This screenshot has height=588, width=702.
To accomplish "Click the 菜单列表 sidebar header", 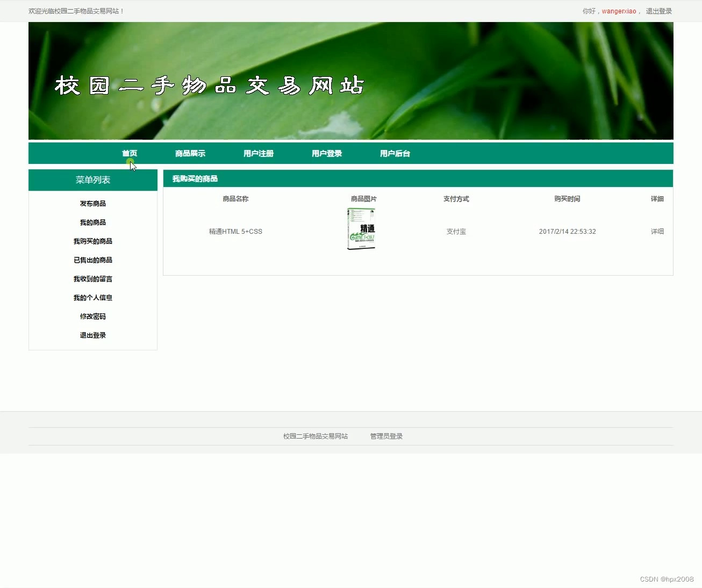I will coord(93,180).
